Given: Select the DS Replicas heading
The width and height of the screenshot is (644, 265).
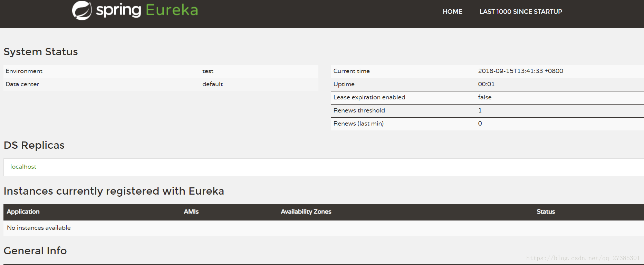Looking at the screenshot, I should pyautogui.click(x=34, y=145).
